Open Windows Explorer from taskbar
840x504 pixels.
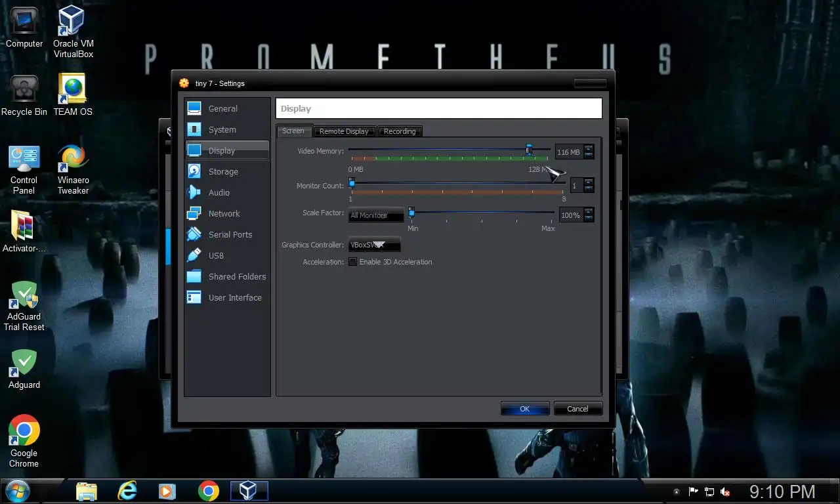(x=87, y=491)
